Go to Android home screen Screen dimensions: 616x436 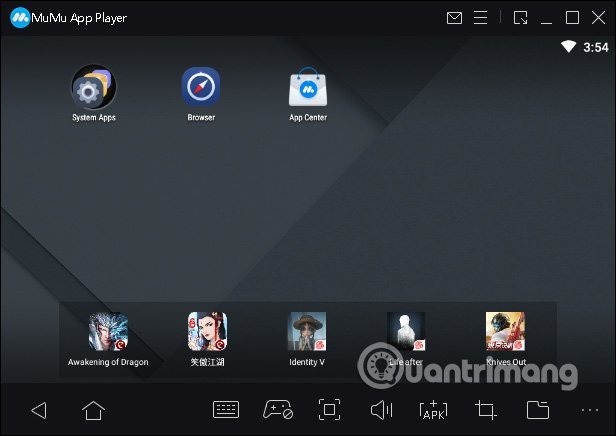(x=93, y=410)
